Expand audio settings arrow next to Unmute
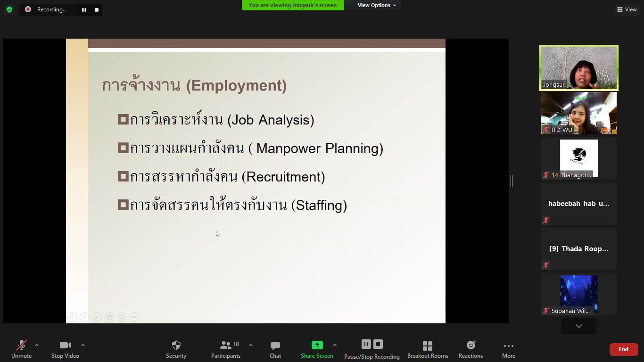This screenshot has height=362, width=644. (x=37, y=345)
